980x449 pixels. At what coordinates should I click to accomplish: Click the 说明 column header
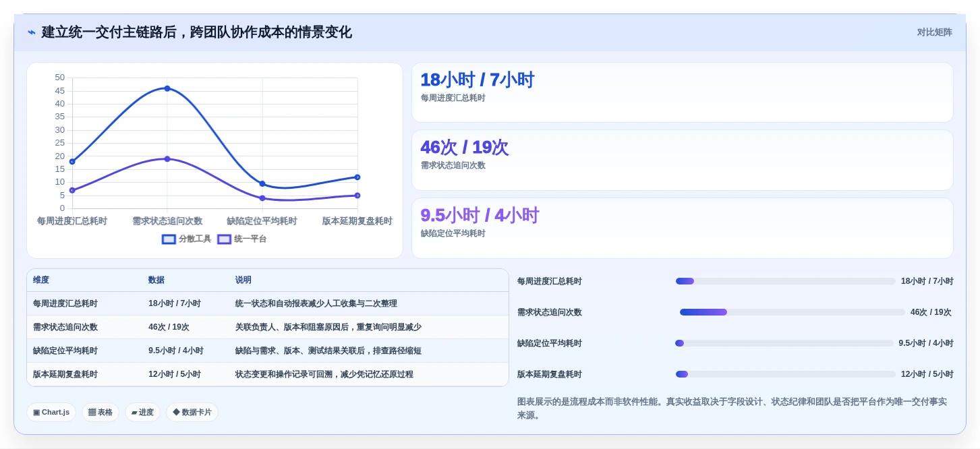tap(243, 280)
